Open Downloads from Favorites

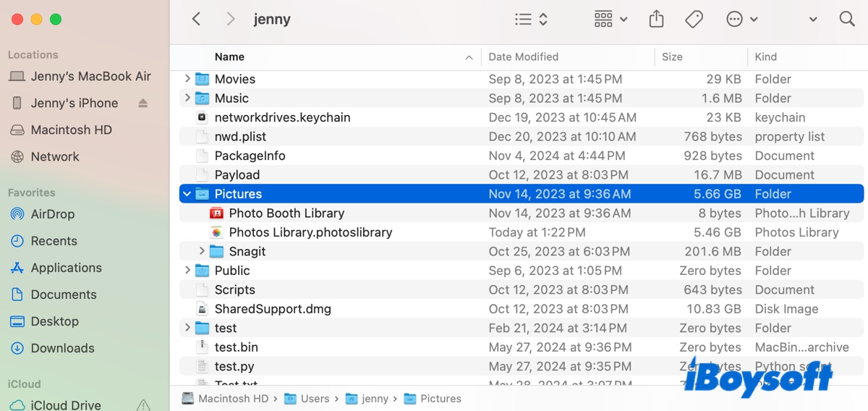tap(52, 348)
